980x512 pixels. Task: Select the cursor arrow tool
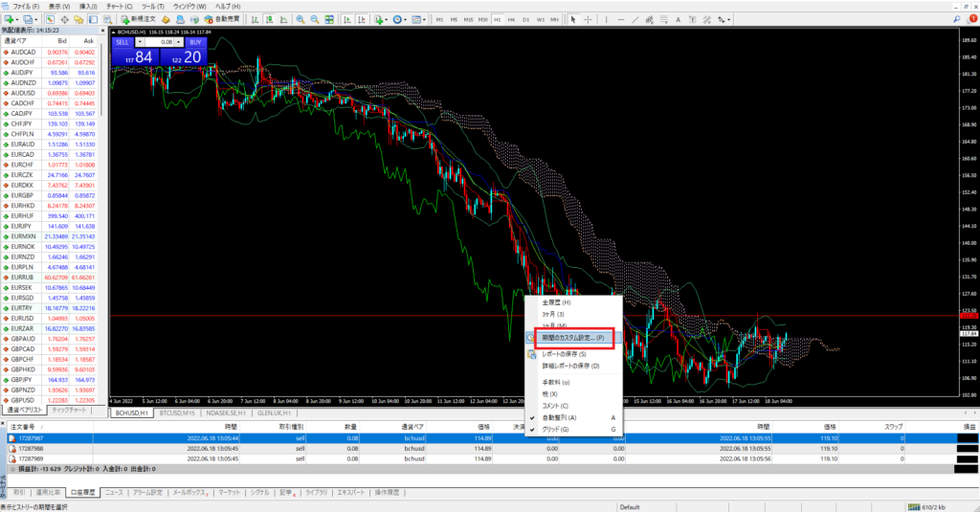(573, 19)
